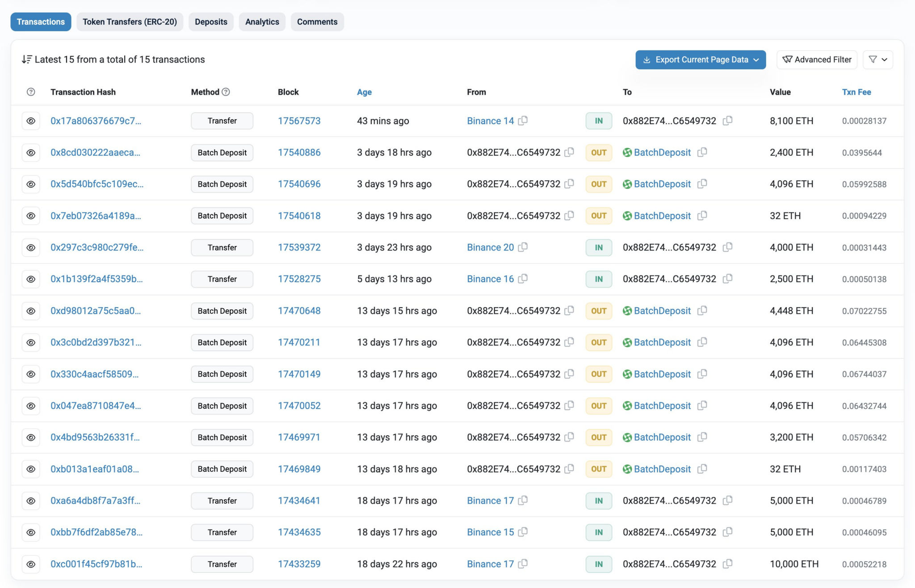Preview transaction 0x8cd030222aaeca with eye icon
This screenshot has width=915, height=588.
[x=31, y=153]
